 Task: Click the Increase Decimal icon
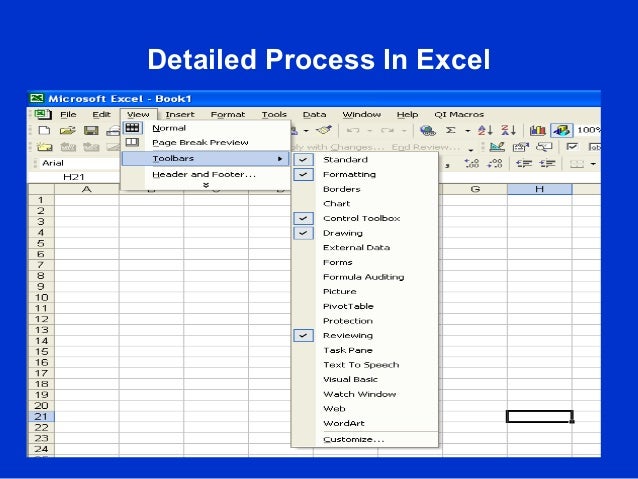[x=472, y=164]
